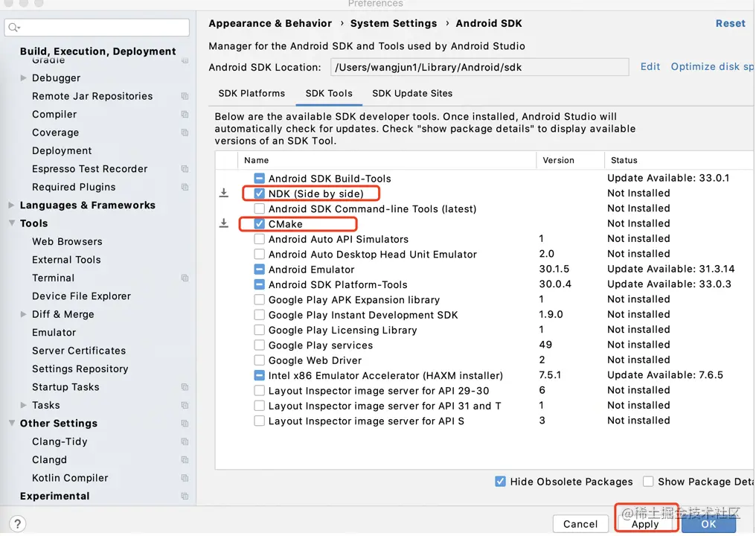Click project-level icon next to Experimental
Screen dimensions: 756x536
(185, 496)
